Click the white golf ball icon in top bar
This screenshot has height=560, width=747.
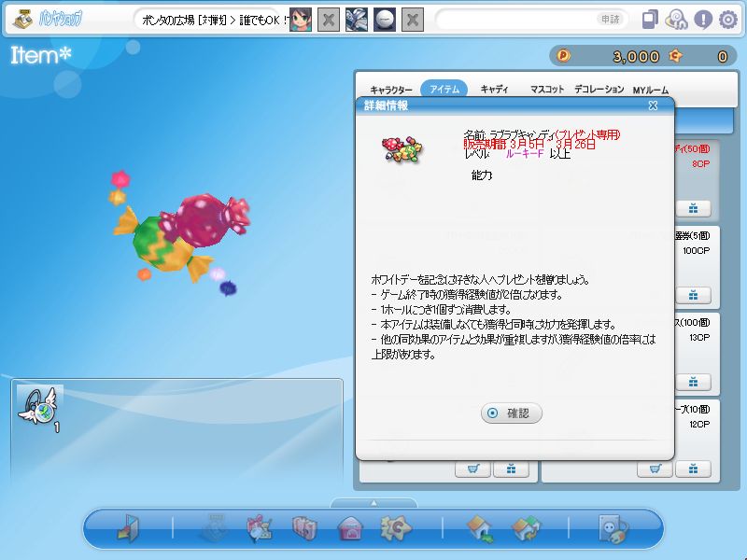385,20
